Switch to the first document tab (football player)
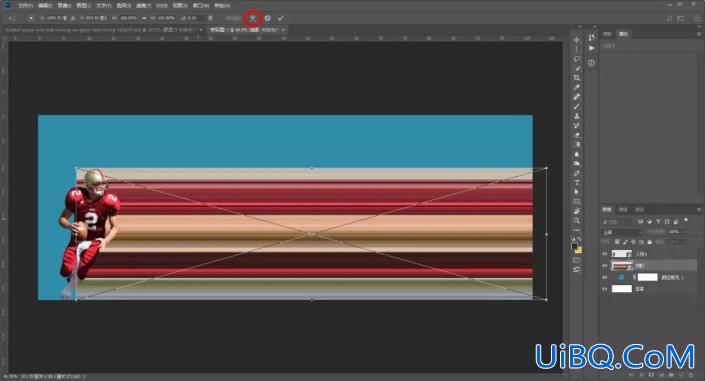 pos(100,30)
